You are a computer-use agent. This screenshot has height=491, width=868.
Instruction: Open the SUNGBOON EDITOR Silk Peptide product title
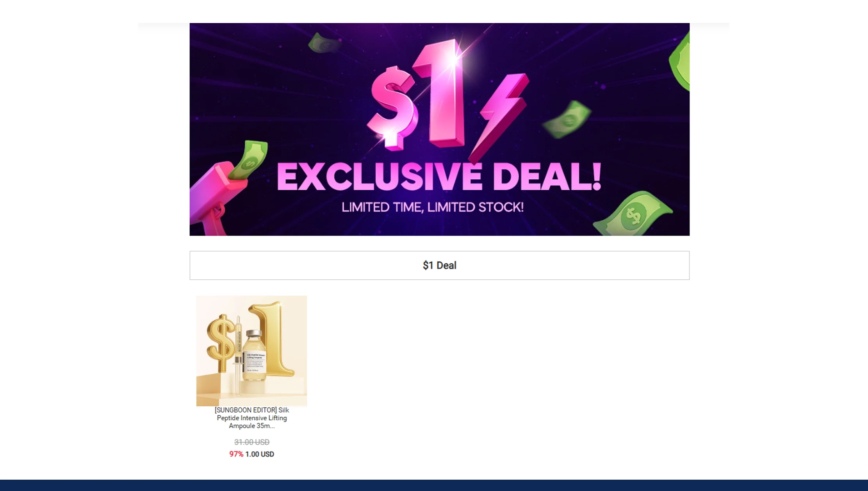coord(252,418)
